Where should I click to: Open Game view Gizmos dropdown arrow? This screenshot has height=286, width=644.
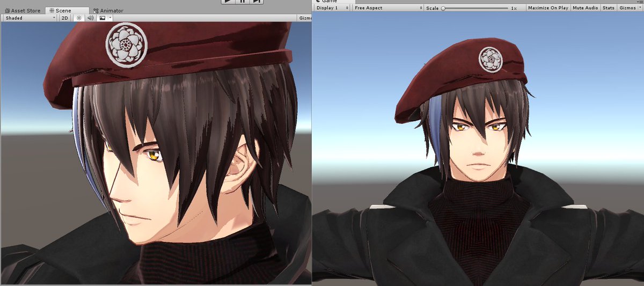(x=640, y=8)
